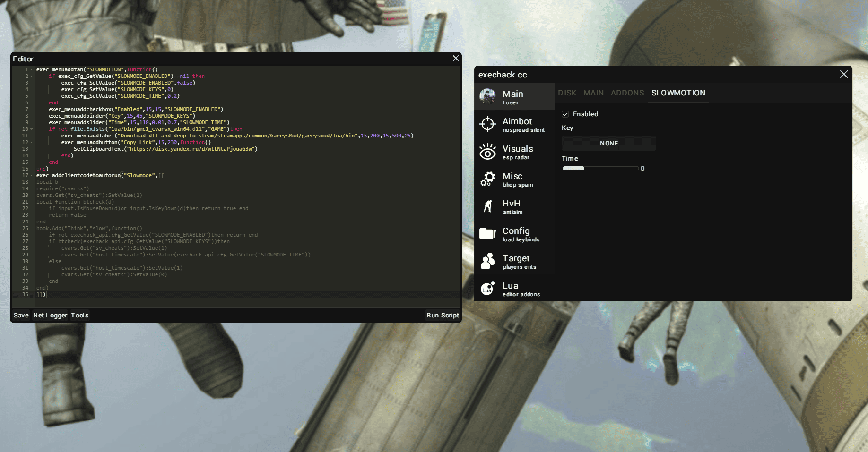Image resolution: width=868 pixels, height=452 pixels.
Task: Open the HvH antiaim icon
Action: 487,206
